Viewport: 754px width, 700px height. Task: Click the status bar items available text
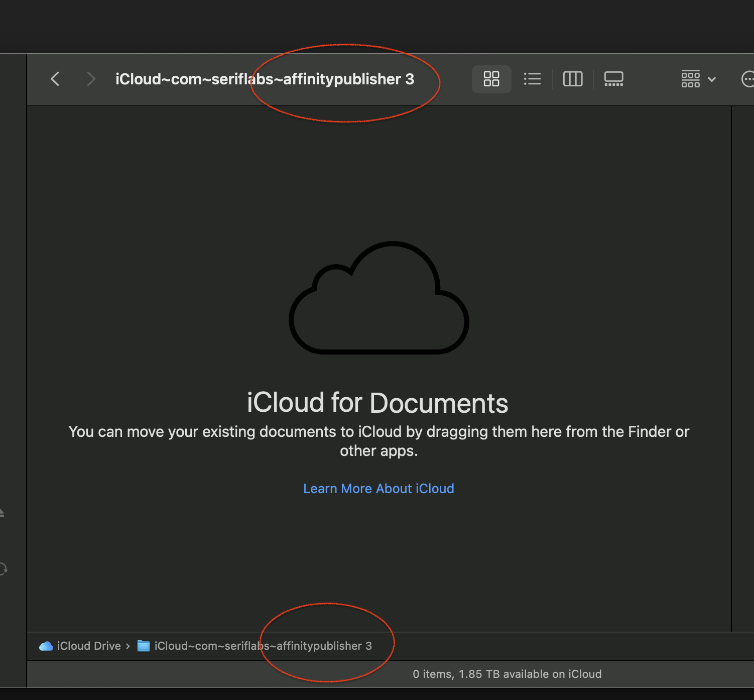click(507, 674)
